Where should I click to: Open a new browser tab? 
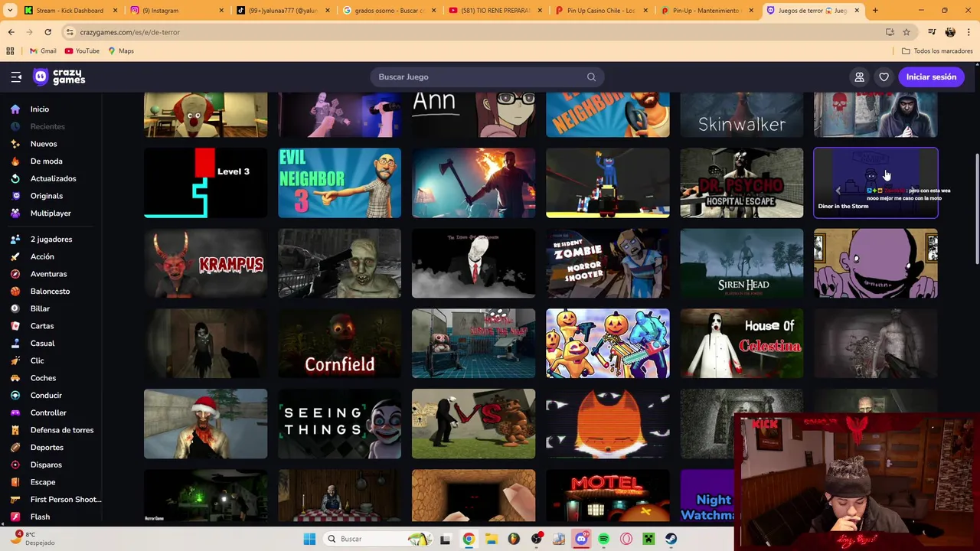875,11
